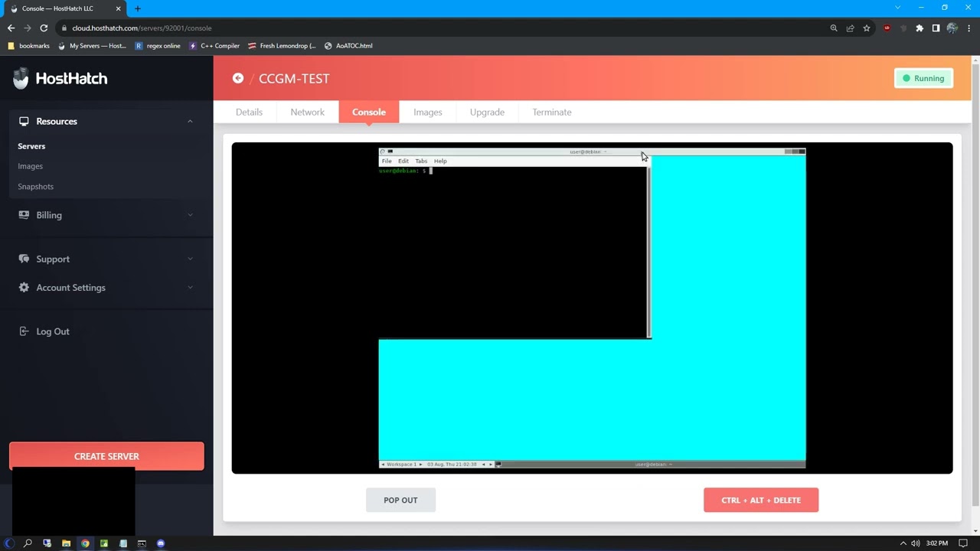The width and height of the screenshot is (980, 551).
Task: Open the Terminate tab
Action: tap(552, 112)
